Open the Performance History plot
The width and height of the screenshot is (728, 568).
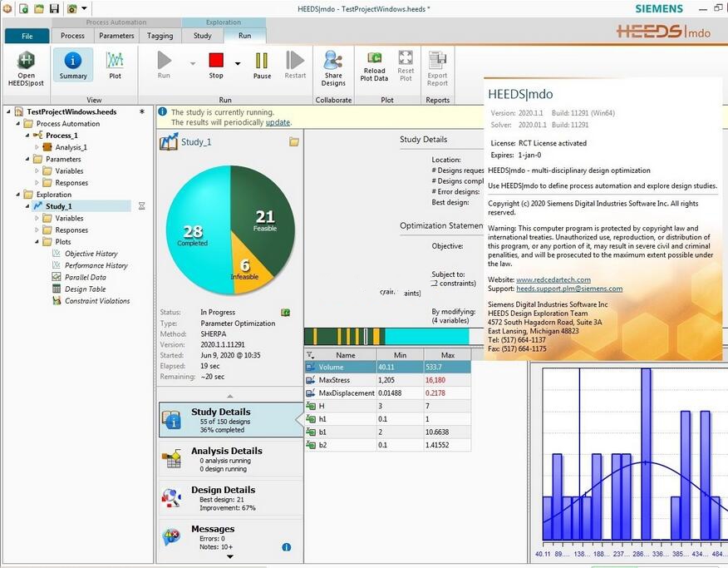tap(96, 265)
